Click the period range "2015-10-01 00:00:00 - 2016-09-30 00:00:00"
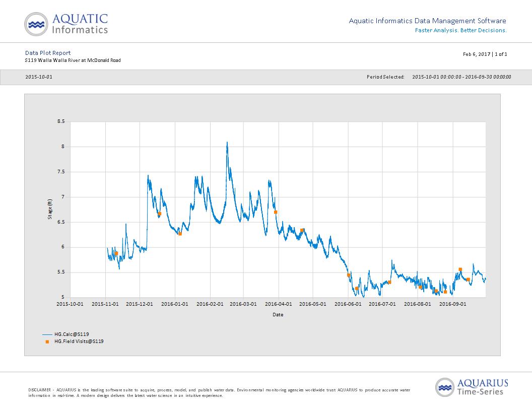 [x=461, y=77]
